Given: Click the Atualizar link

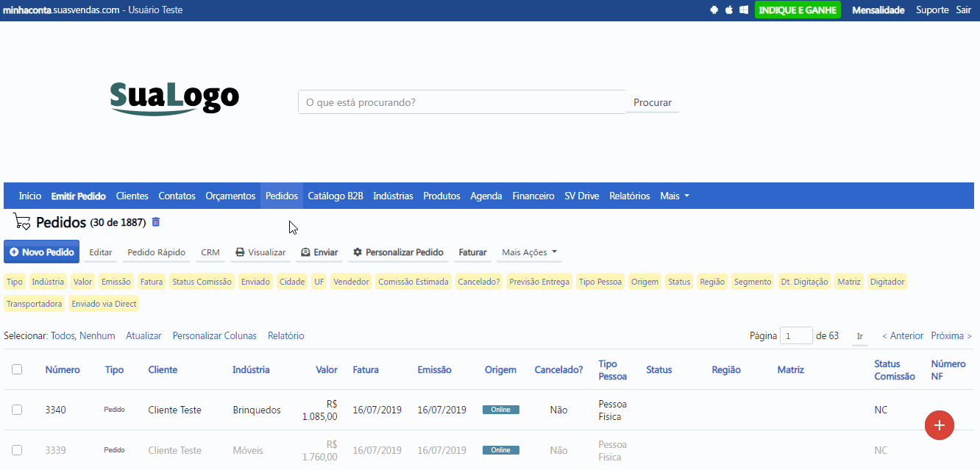Looking at the screenshot, I should [x=143, y=335].
